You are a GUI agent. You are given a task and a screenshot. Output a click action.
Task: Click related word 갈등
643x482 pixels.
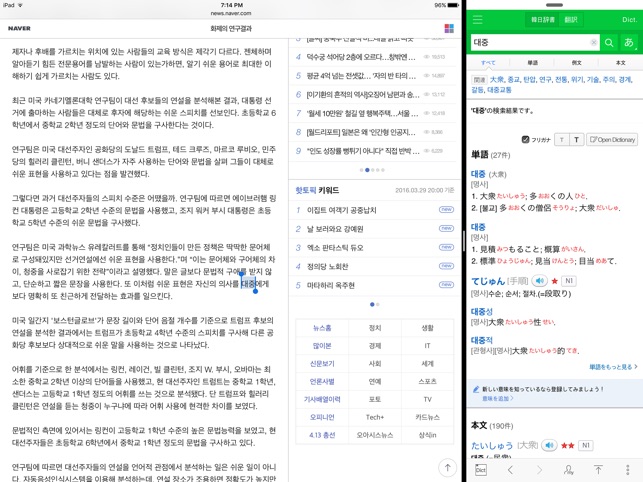[x=477, y=89]
